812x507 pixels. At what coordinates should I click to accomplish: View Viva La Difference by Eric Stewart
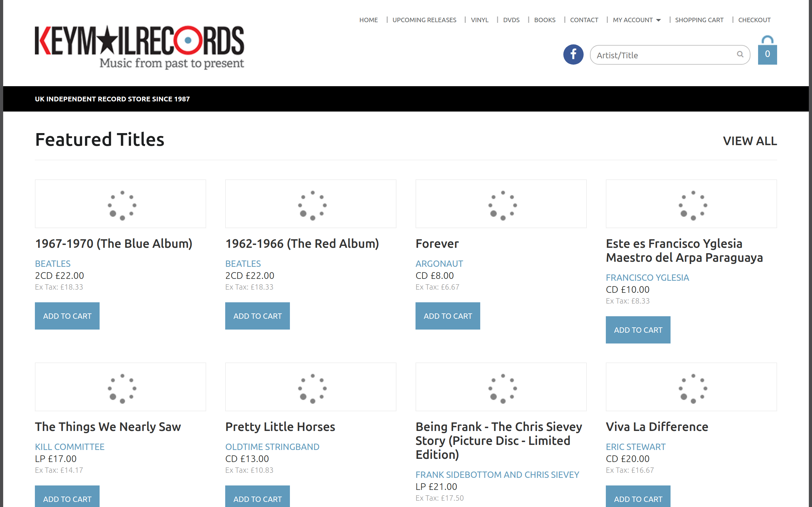(657, 427)
